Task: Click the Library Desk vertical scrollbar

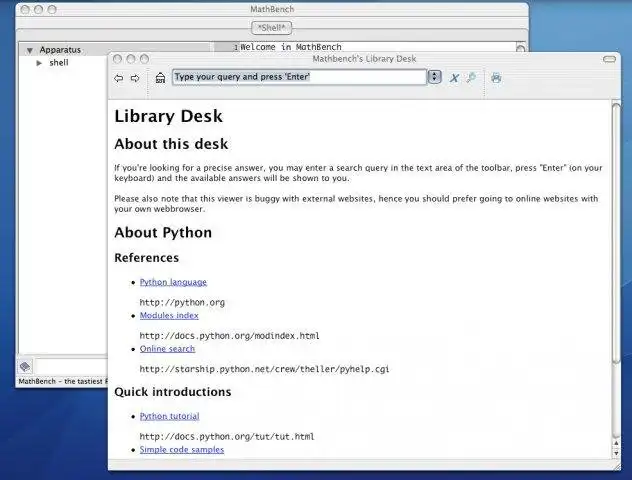Action: click(x=616, y=234)
